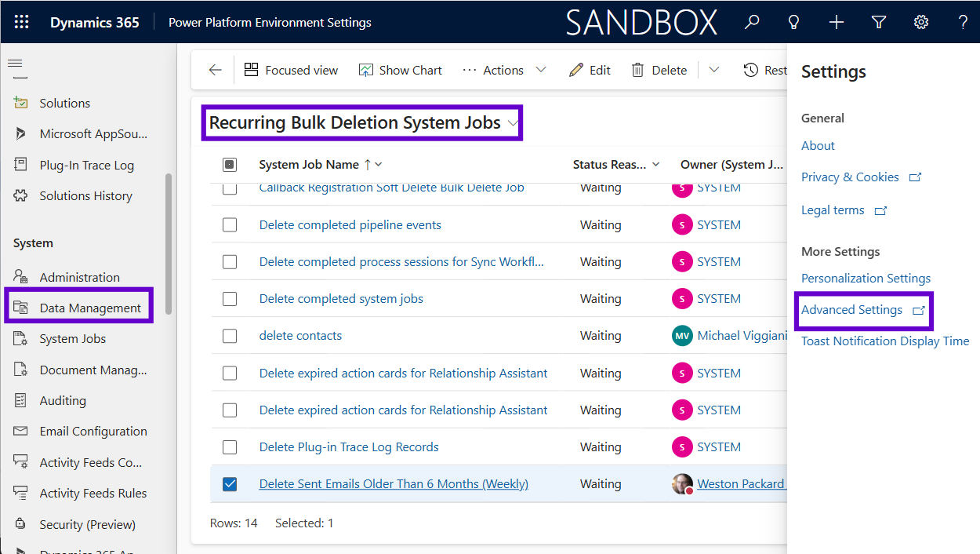
Task: Open Auditing in the sidebar
Action: click(x=63, y=400)
